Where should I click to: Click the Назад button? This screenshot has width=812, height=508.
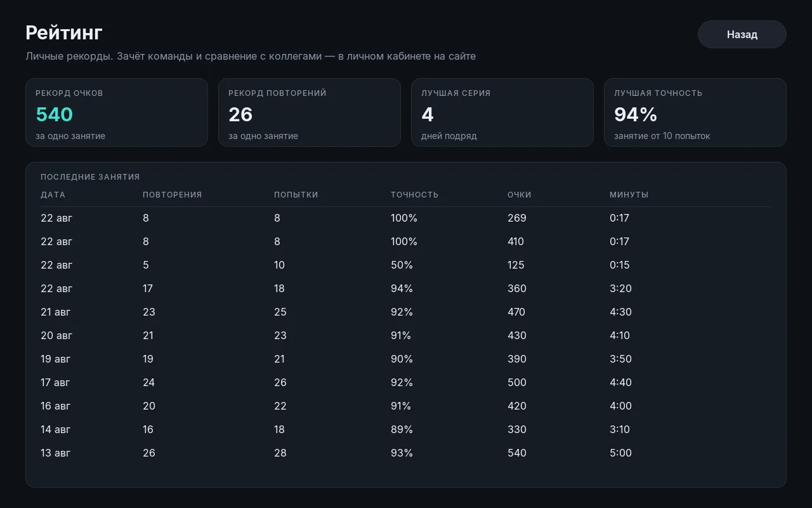[742, 34]
